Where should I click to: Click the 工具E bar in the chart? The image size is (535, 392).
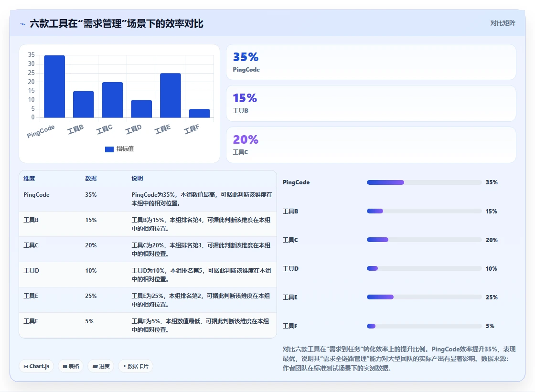171,95
